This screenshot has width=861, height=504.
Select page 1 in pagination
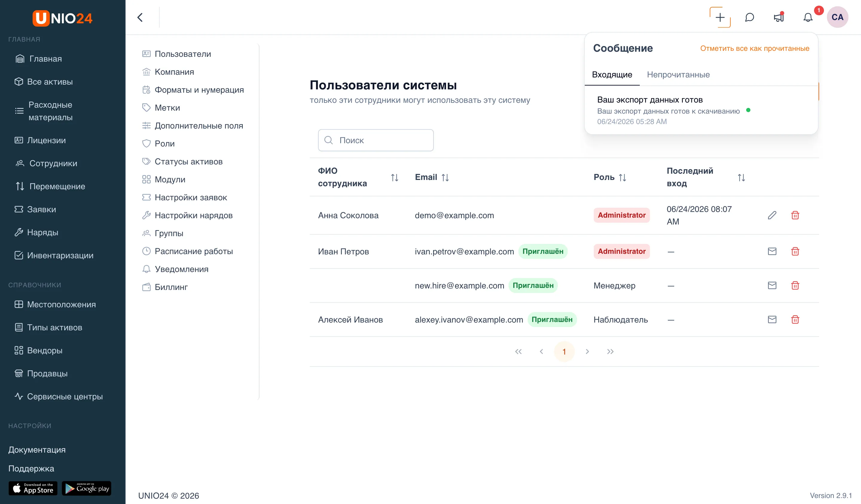[x=564, y=352]
